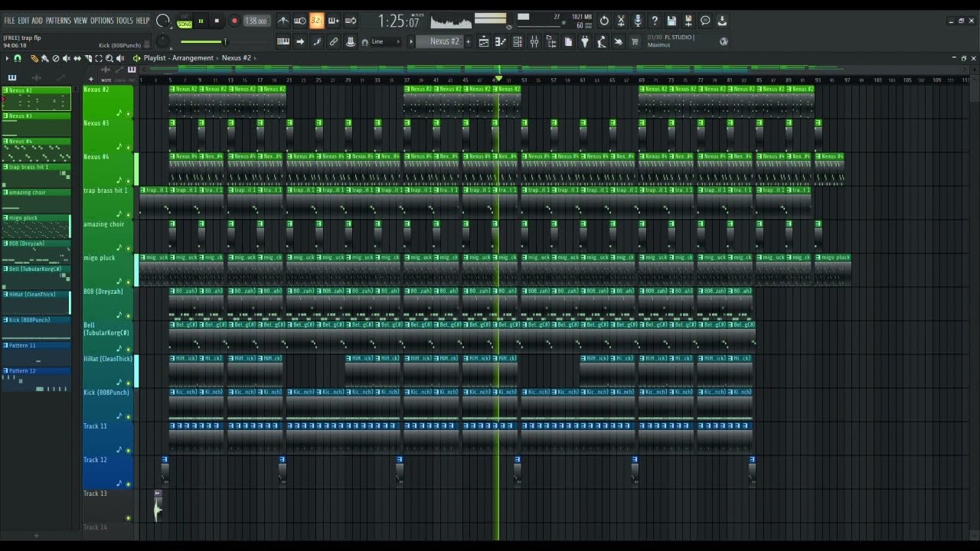Click the tempo value 138.000
980x551 pixels.
click(x=256, y=21)
